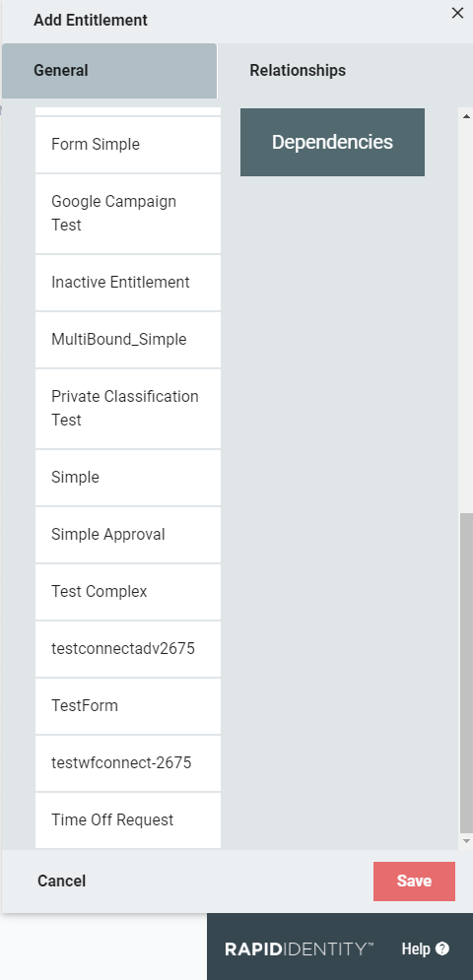Screen dimensions: 473x980
Task: Select Time Off Request entry
Action: point(128,820)
